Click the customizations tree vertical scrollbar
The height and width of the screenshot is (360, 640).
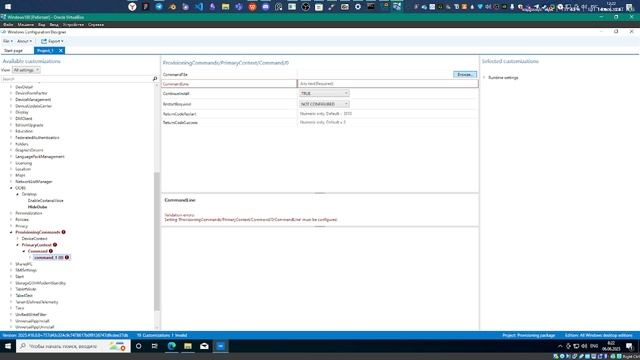point(157,241)
